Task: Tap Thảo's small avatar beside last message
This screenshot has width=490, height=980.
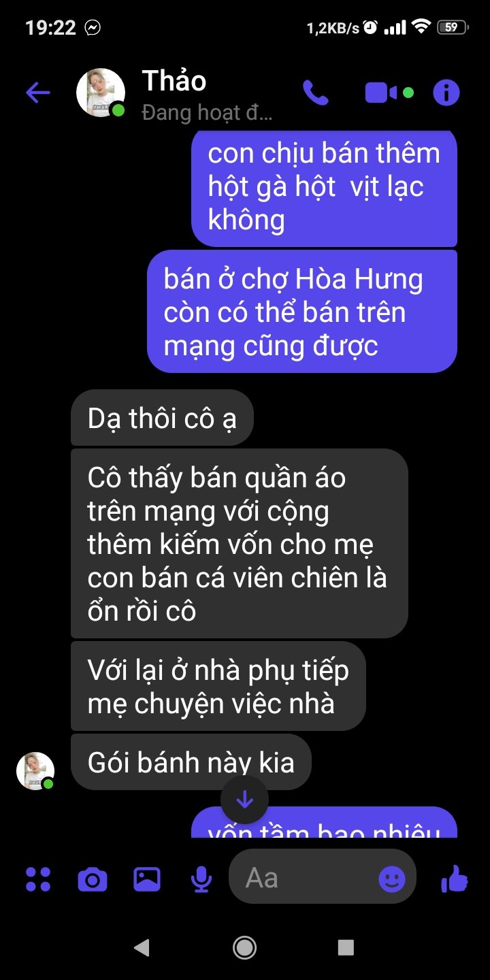Action: 35,771
